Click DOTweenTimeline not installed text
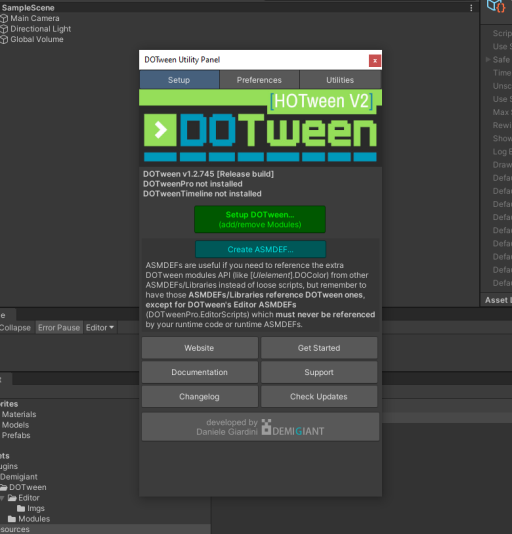 pyautogui.click(x=202, y=194)
